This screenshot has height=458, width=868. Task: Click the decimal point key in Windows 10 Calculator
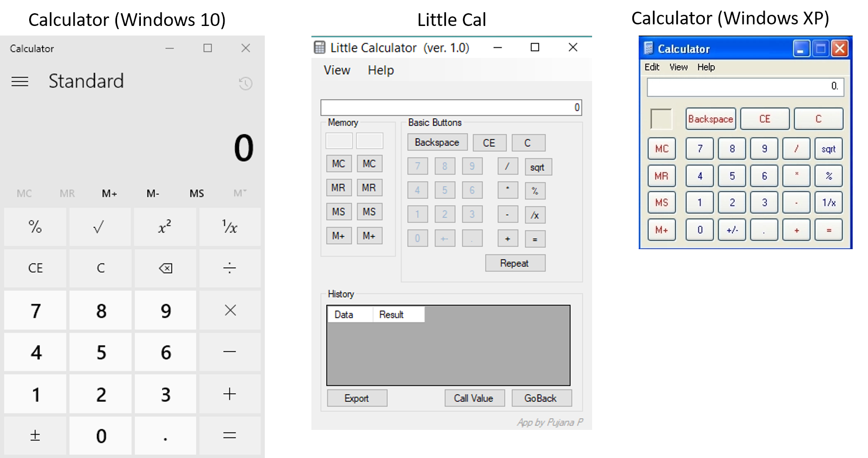pos(165,436)
